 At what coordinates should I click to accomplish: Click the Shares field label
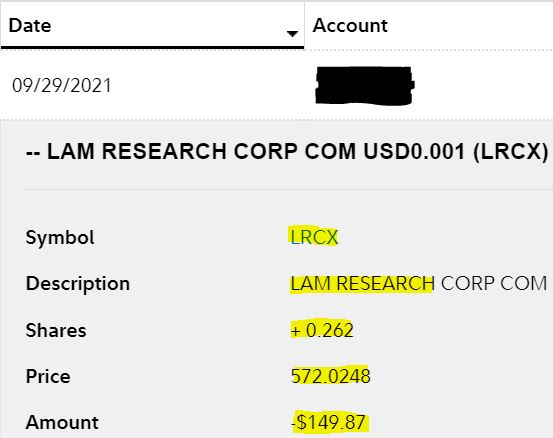tap(56, 330)
